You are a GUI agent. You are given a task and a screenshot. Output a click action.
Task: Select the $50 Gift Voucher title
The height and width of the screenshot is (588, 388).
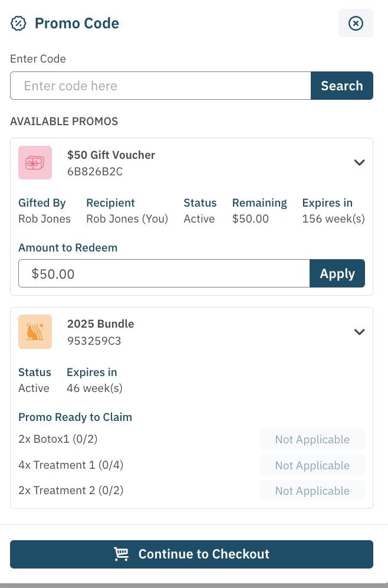pyautogui.click(x=111, y=155)
